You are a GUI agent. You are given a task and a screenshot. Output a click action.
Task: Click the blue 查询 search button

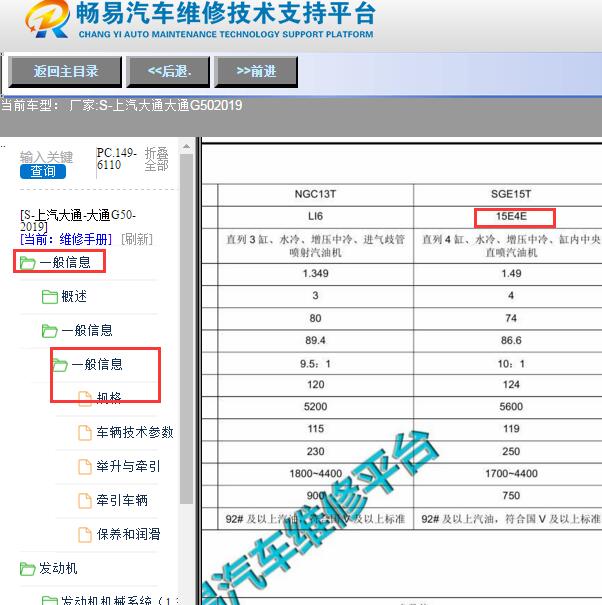point(43,171)
